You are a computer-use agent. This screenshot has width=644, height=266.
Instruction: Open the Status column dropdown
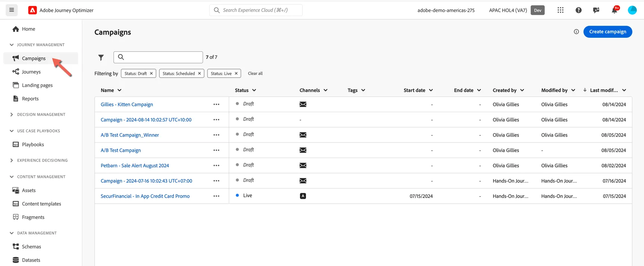(x=254, y=90)
